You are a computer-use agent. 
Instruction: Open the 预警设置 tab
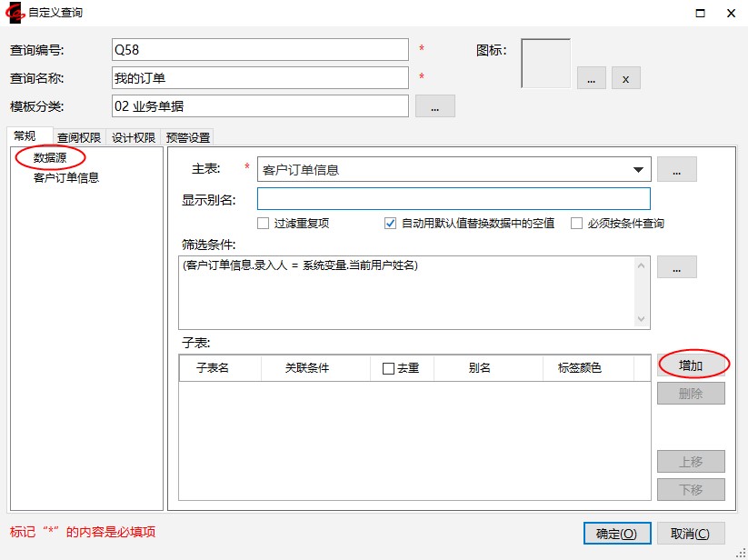point(188,137)
